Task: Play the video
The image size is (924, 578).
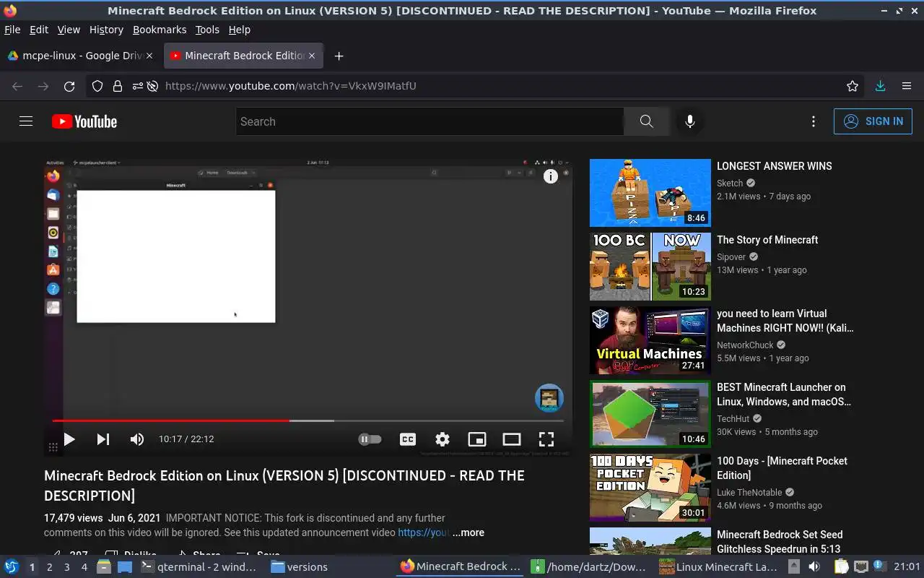Action: click(69, 439)
